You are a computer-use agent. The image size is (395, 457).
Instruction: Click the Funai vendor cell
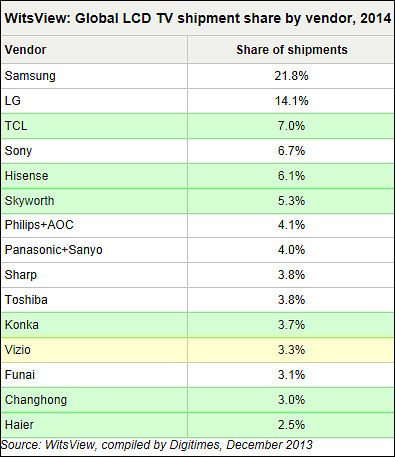tap(94, 375)
